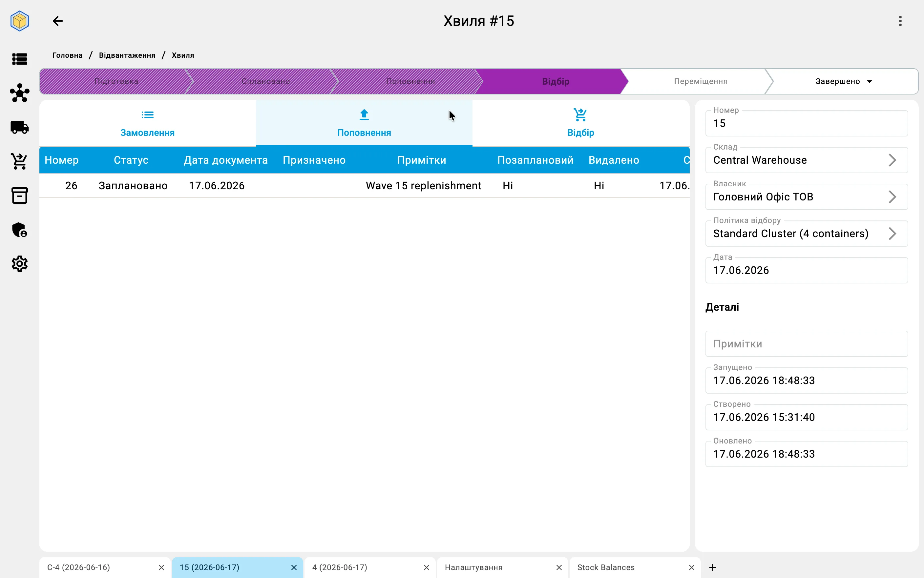
Task: Open the security shield sidebar icon
Action: [x=19, y=230]
